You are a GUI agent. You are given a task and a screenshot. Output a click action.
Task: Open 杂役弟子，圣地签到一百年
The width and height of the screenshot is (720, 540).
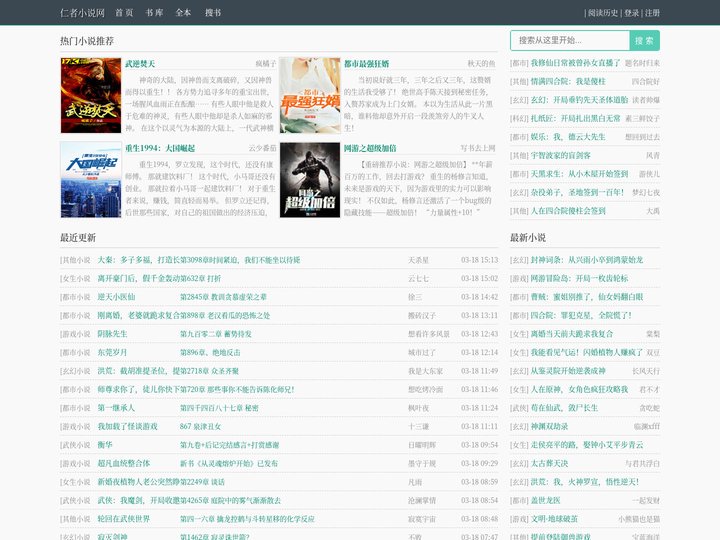(577, 192)
